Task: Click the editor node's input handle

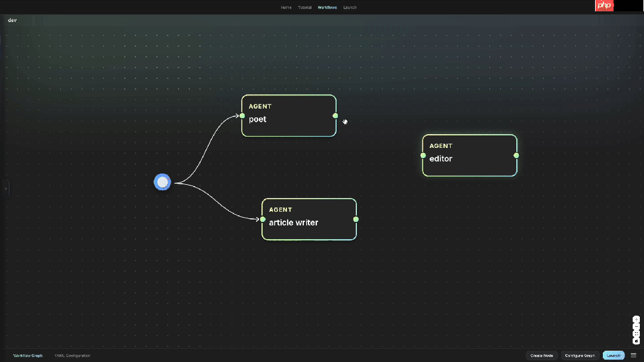Action: [423, 156]
